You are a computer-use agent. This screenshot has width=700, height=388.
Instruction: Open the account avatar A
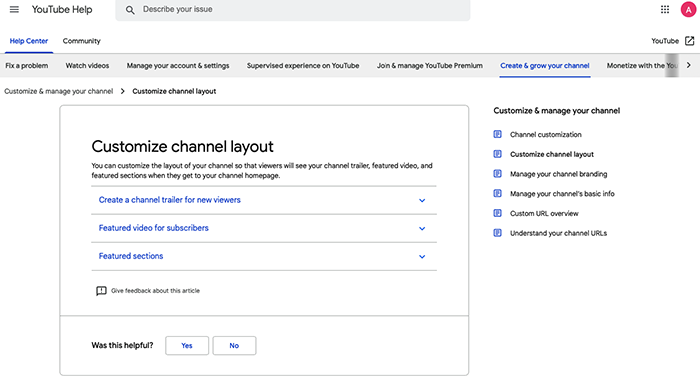coord(688,9)
